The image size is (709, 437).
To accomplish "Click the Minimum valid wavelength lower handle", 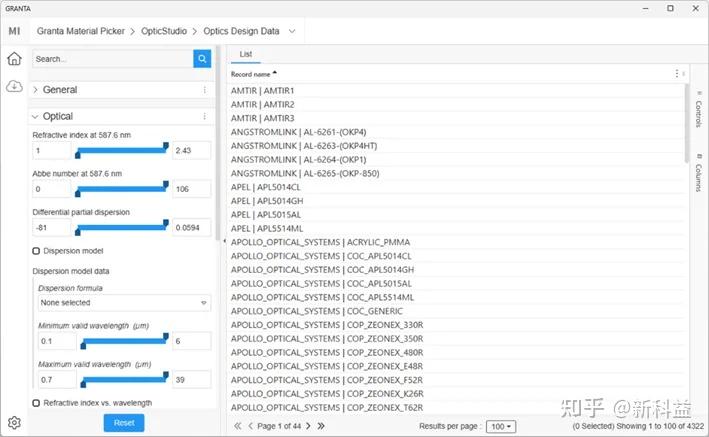I will coord(83,346).
